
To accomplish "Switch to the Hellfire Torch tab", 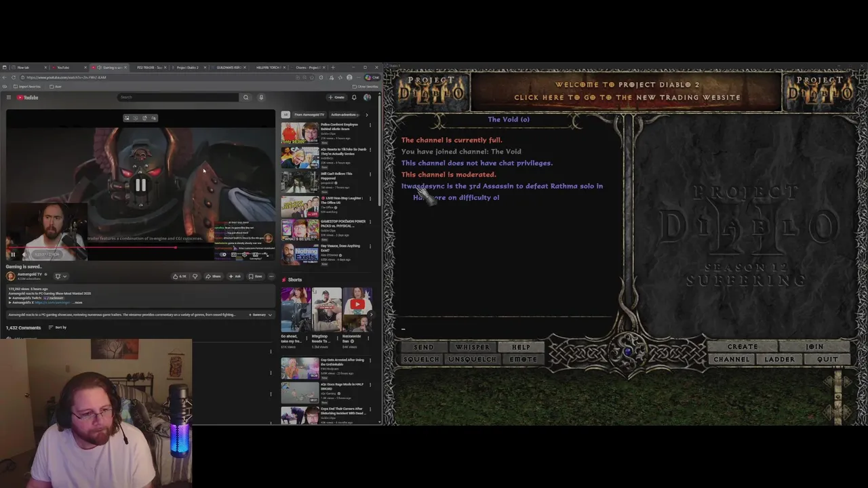I will pos(267,67).
